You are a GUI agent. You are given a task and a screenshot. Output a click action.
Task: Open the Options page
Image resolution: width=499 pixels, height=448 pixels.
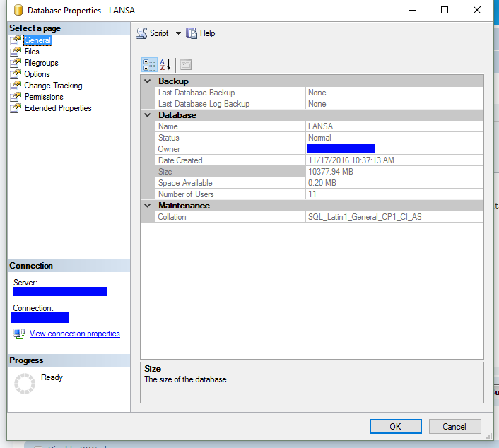point(37,74)
